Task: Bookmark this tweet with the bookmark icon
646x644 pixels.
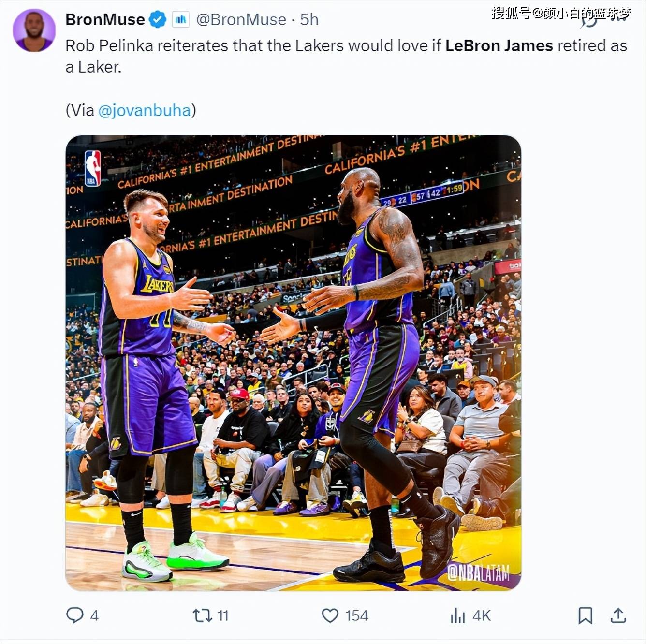Action: point(585,615)
